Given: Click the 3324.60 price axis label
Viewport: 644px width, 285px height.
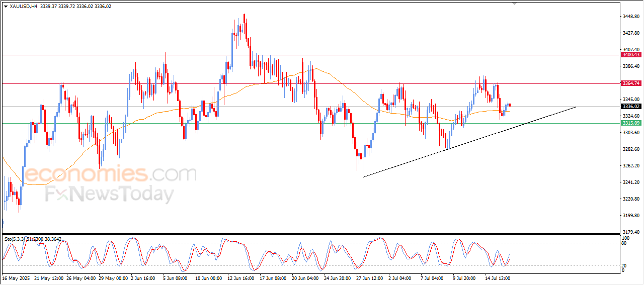Looking at the screenshot, I should coord(631,116).
